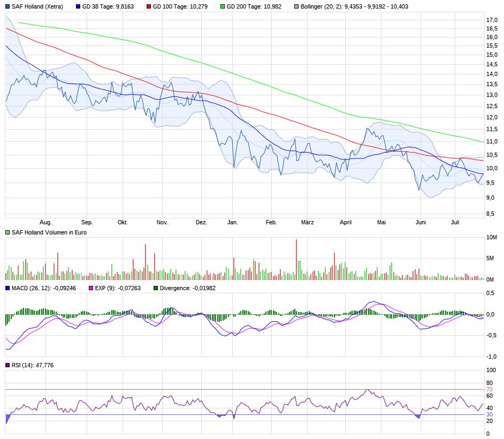
Task: Click the blue GD 38 Tage legend swatch
Action: pyautogui.click(x=78, y=7)
